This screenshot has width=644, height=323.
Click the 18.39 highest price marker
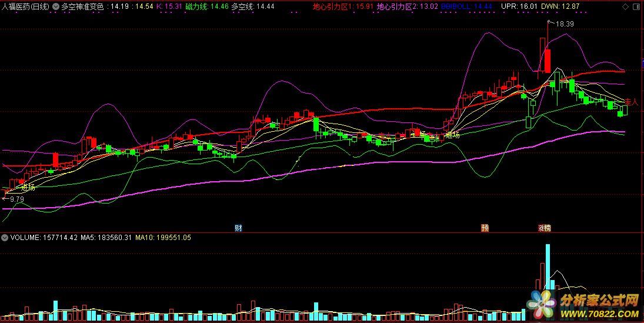[563, 24]
